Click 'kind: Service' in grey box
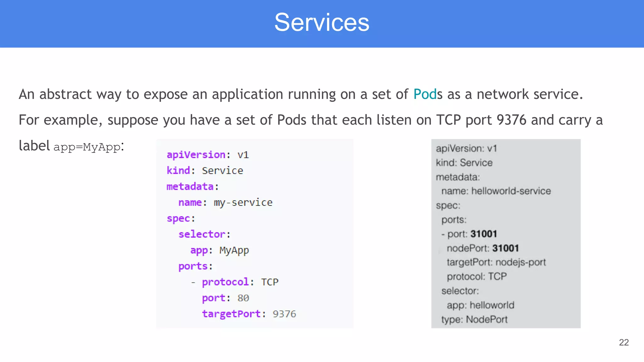Image resolution: width=644 pixels, height=362 pixels. [x=464, y=163]
